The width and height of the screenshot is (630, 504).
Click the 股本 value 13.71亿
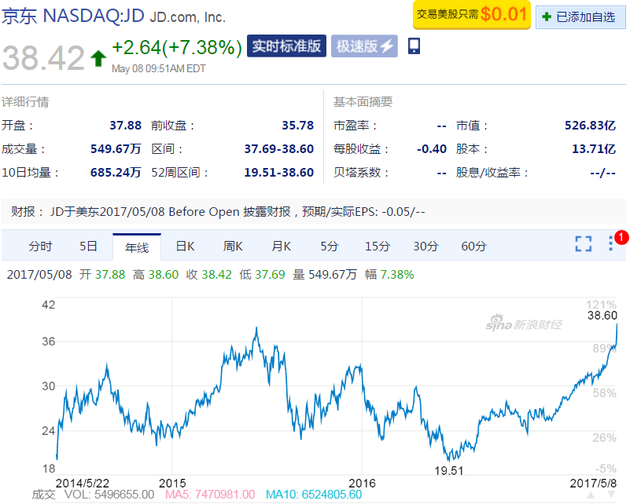tap(594, 149)
